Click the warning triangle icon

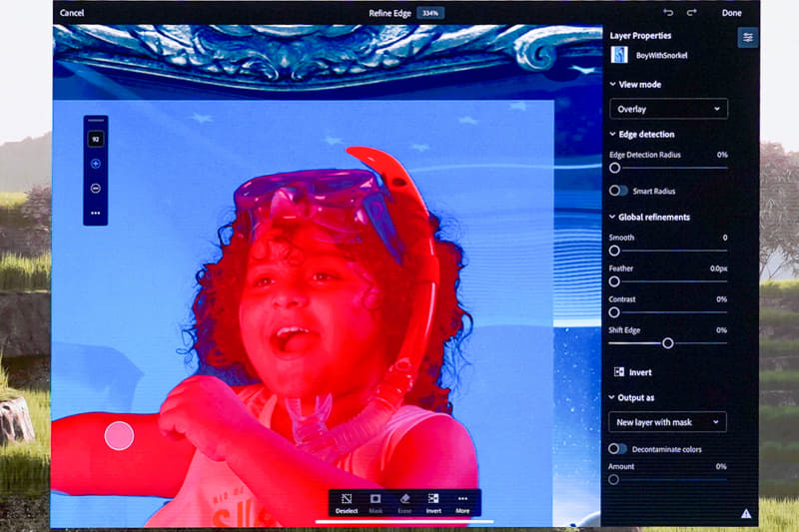(x=746, y=513)
